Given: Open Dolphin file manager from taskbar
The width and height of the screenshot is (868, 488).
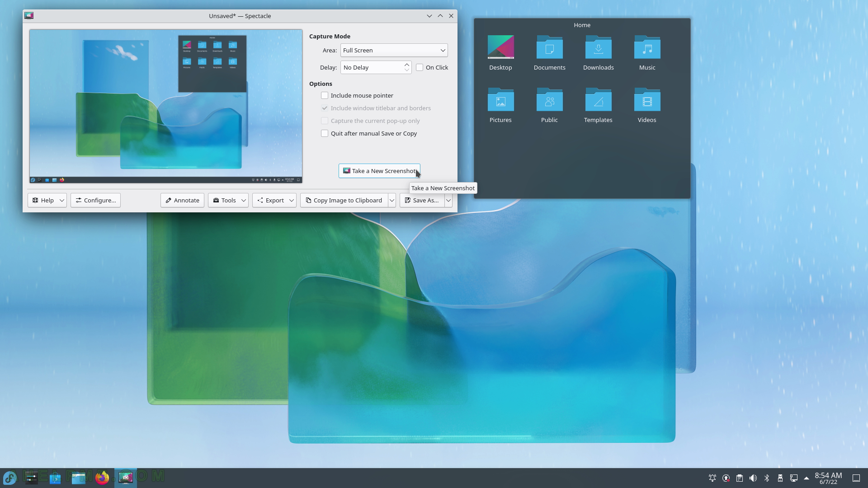Looking at the screenshot, I should tap(79, 478).
